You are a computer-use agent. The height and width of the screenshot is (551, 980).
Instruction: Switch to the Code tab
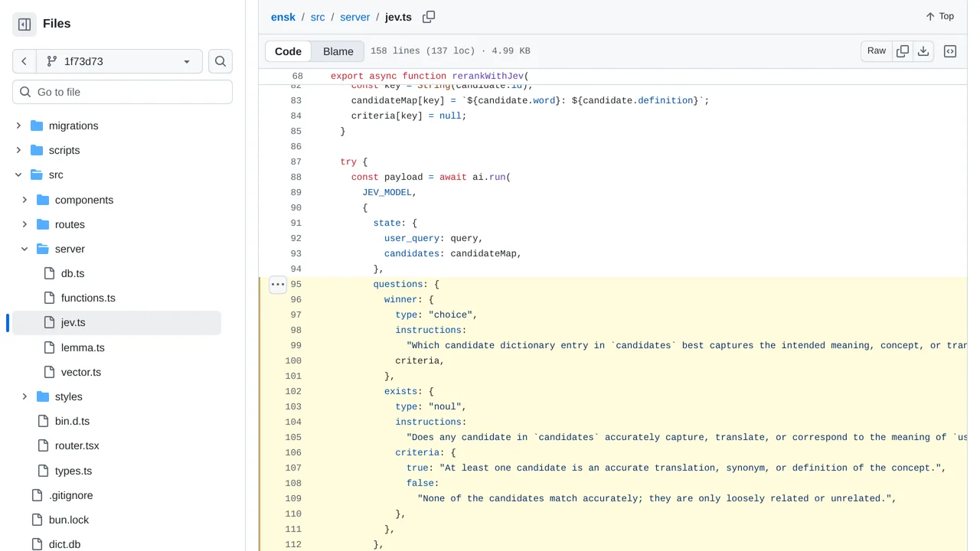(289, 51)
